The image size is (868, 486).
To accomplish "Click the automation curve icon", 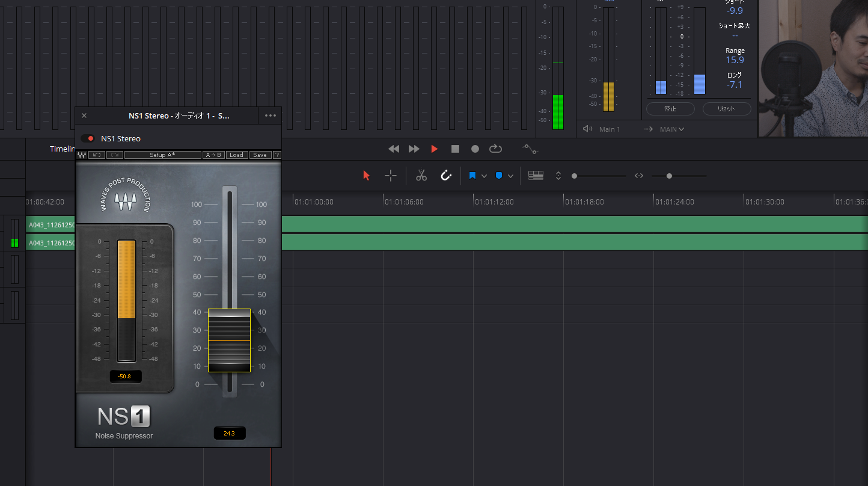I will [x=530, y=149].
